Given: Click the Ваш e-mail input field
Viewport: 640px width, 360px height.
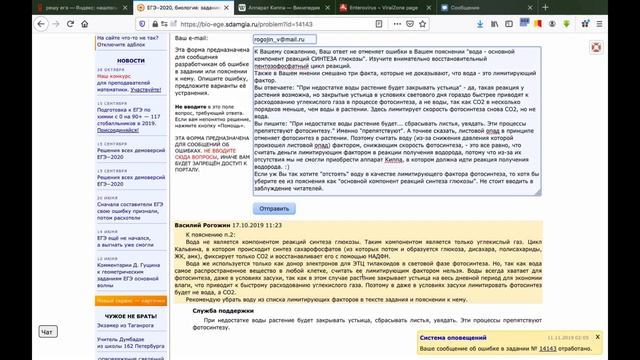Looking at the screenshot, I should (x=284, y=39).
